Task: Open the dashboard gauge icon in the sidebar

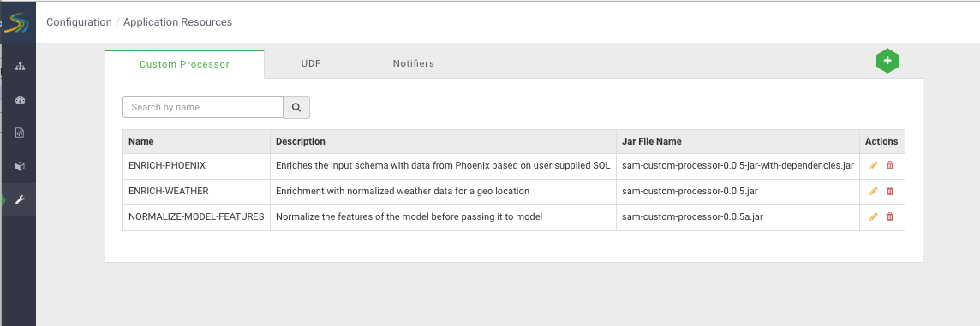Action: tap(20, 100)
